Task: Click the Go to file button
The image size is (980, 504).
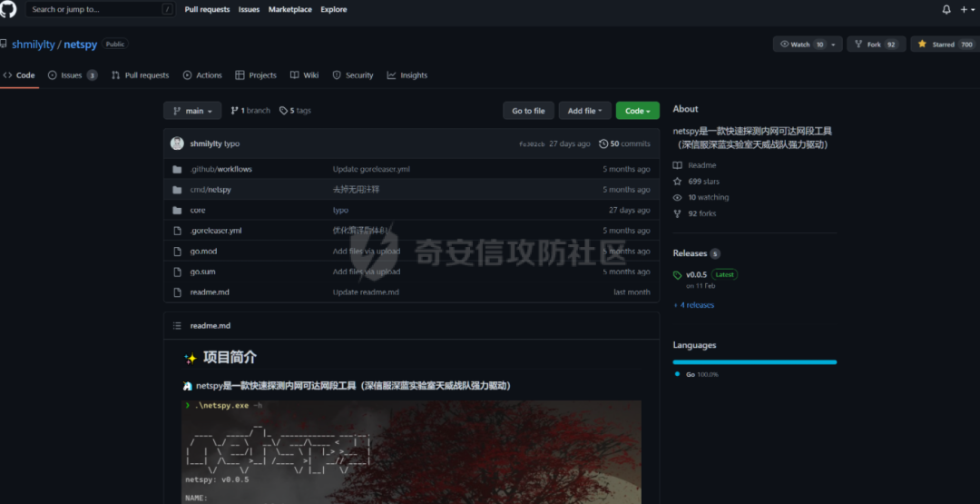Action: pyautogui.click(x=528, y=111)
